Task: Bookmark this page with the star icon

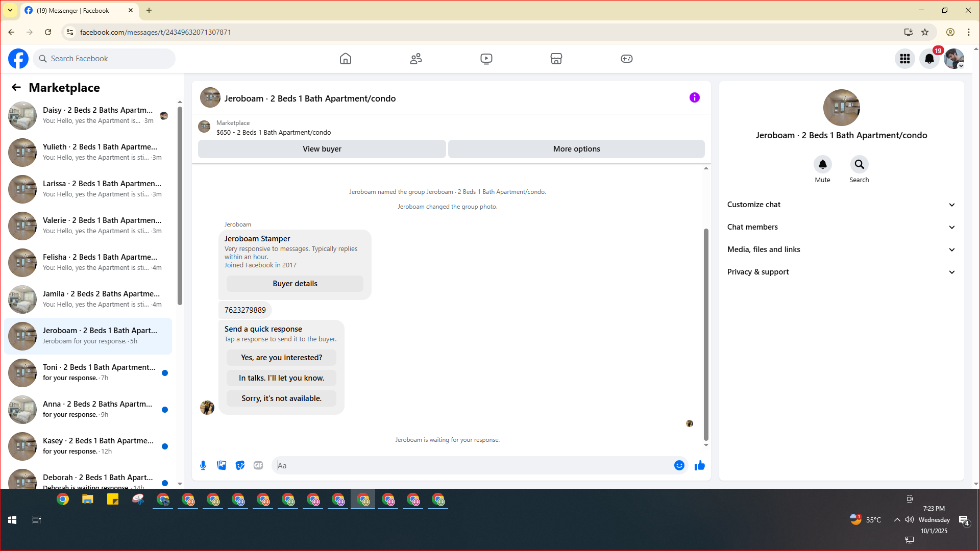Action: [925, 32]
